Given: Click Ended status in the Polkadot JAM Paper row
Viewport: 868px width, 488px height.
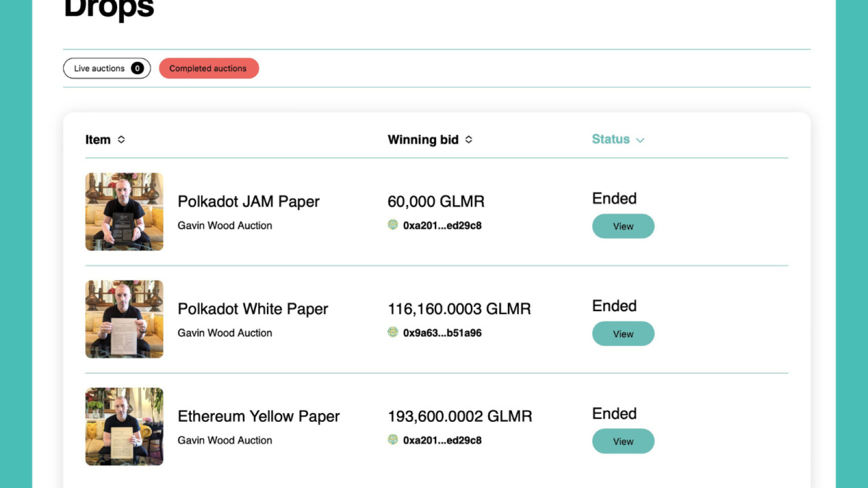Looking at the screenshot, I should coord(614,198).
